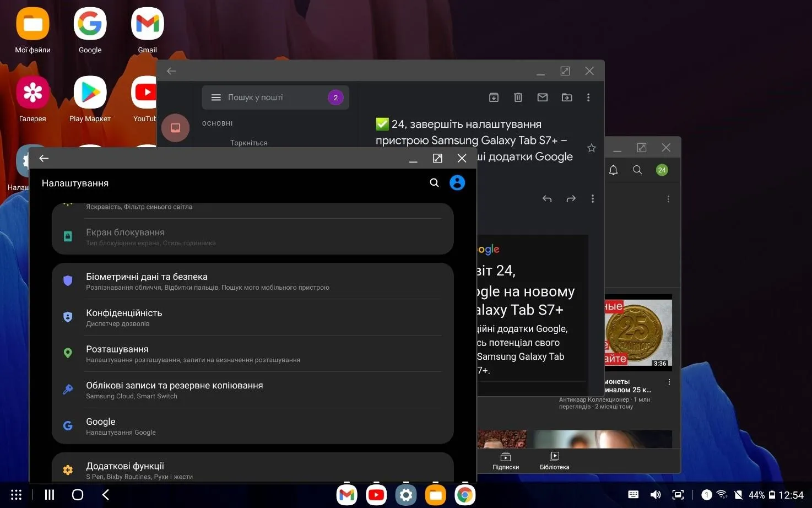Open the Samsung account profile icon in Settings
812x508 pixels.
(x=457, y=183)
